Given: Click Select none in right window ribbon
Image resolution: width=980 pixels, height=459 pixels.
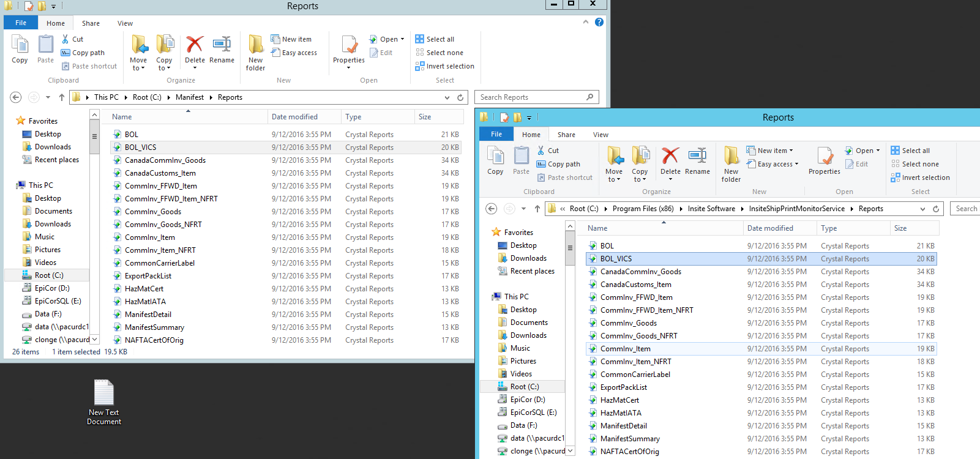Looking at the screenshot, I should pos(915,164).
